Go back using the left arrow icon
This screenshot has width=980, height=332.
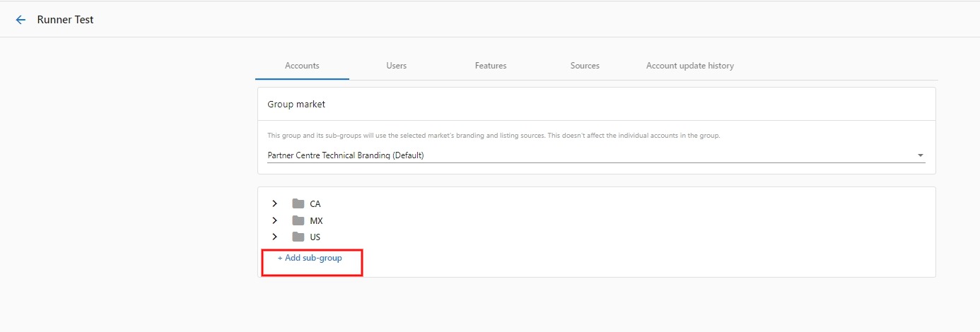(21, 20)
